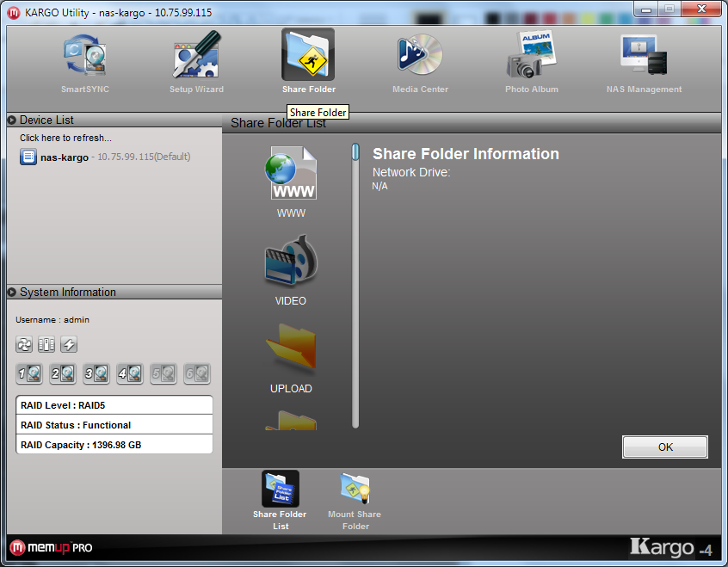The height and width of the screenshot is (567, 728).
Task: Click the fan status icon
Action: 24,344
